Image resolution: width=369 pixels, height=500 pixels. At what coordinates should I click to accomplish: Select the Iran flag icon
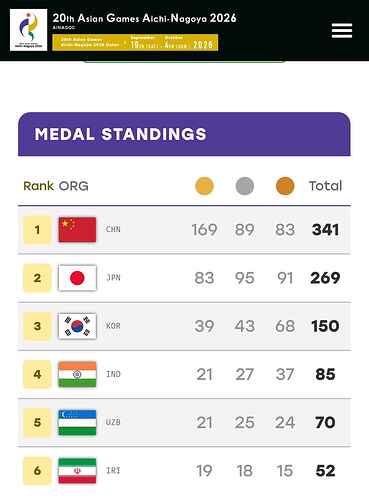coord(77,471)
